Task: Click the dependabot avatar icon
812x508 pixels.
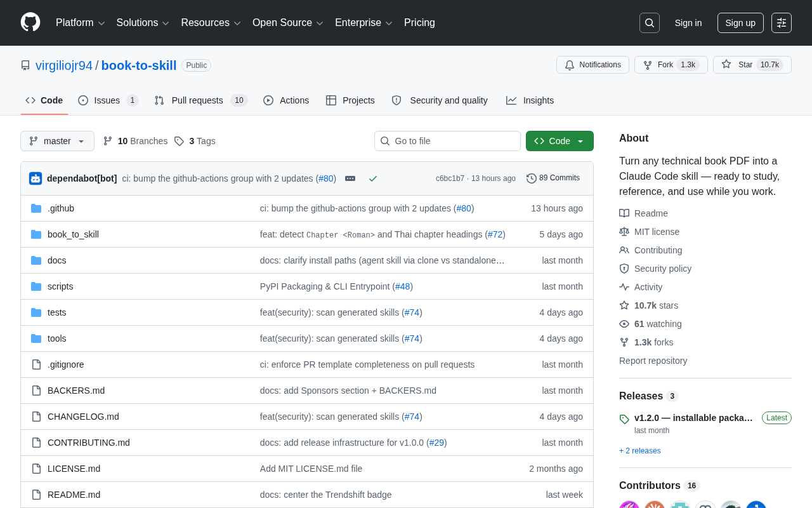Action: (36, 178)
